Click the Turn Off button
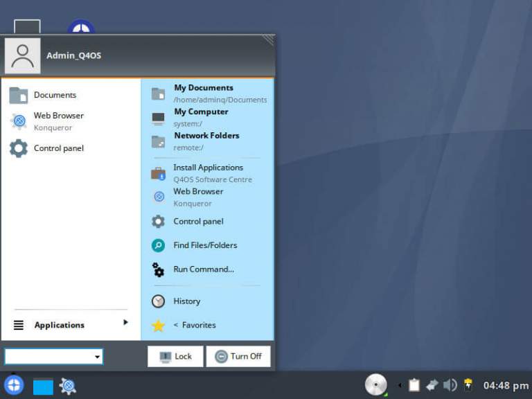Screen dimensions: 532x399 (x=238, y=356)
